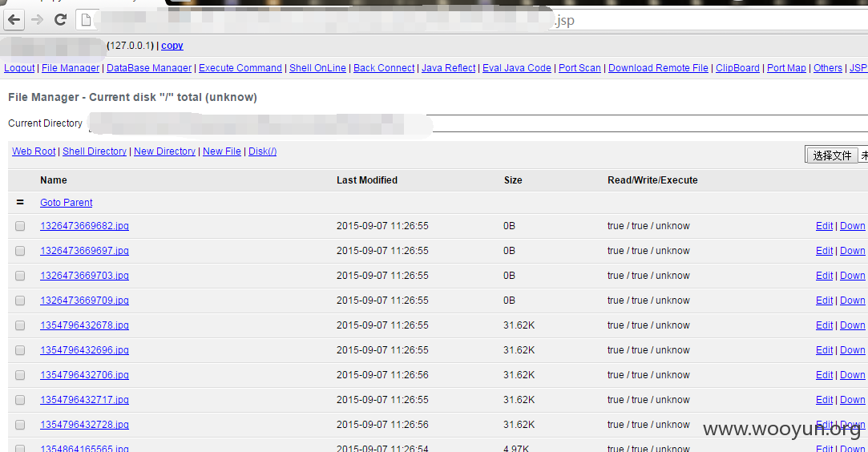Open the Others menu link
This screenshot has width=868, height=452.
828,68
